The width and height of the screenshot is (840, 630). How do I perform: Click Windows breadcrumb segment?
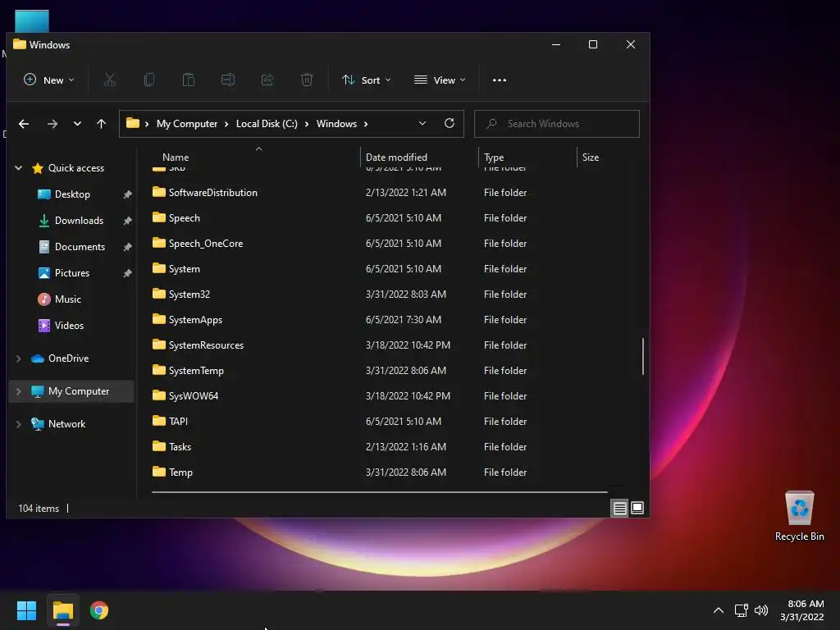tap(336, 124)
